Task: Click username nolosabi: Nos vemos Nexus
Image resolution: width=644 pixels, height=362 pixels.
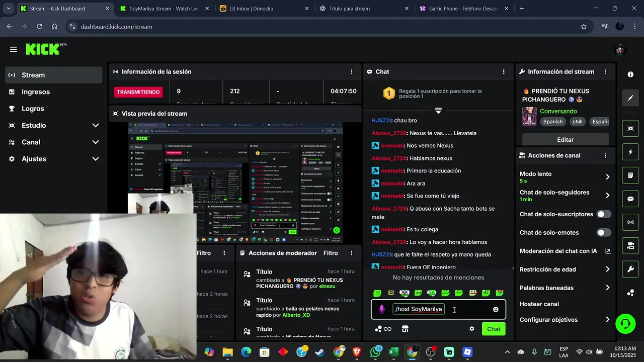Action: 393,146
